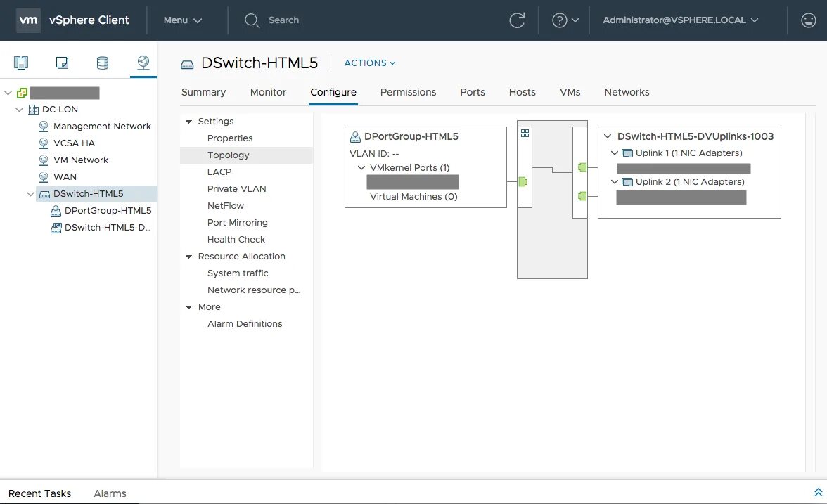Click the green connector for Uplink 1
This screenshot has height=504, width=827.
coord(582,167)
